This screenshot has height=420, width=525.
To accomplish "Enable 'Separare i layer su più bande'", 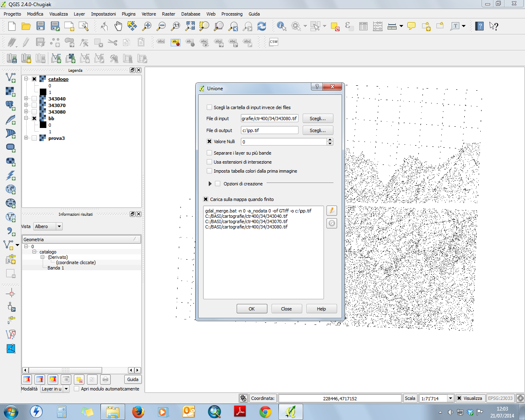I will pyautogui.click(x=210, y=153).
